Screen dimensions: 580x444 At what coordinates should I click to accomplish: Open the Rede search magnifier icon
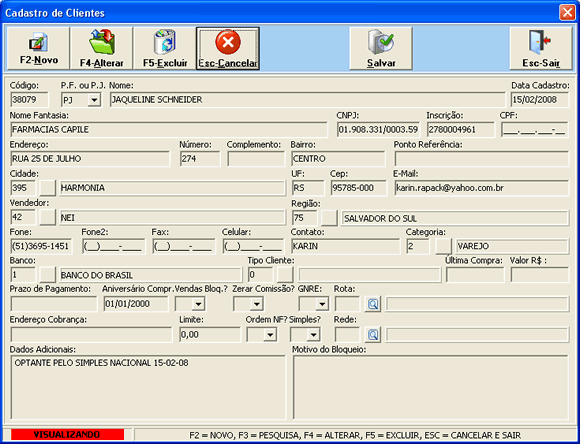coord(373,335)
